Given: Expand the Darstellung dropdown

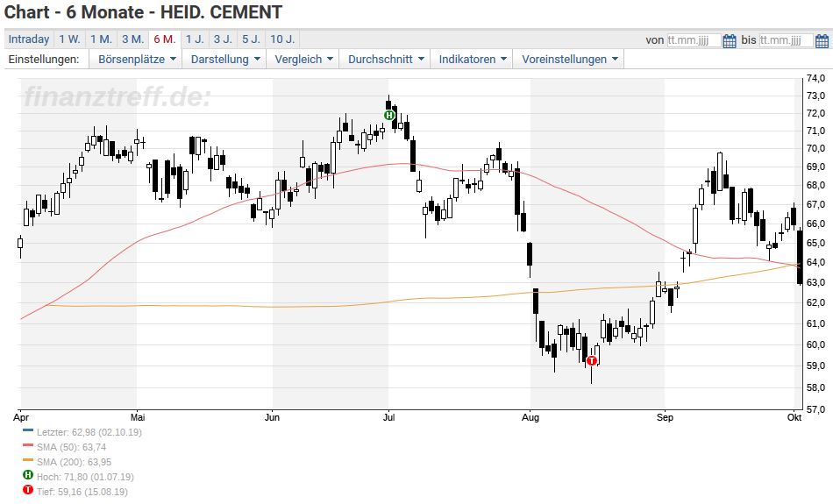Looking at the screenshot, I should click(224, 59).
